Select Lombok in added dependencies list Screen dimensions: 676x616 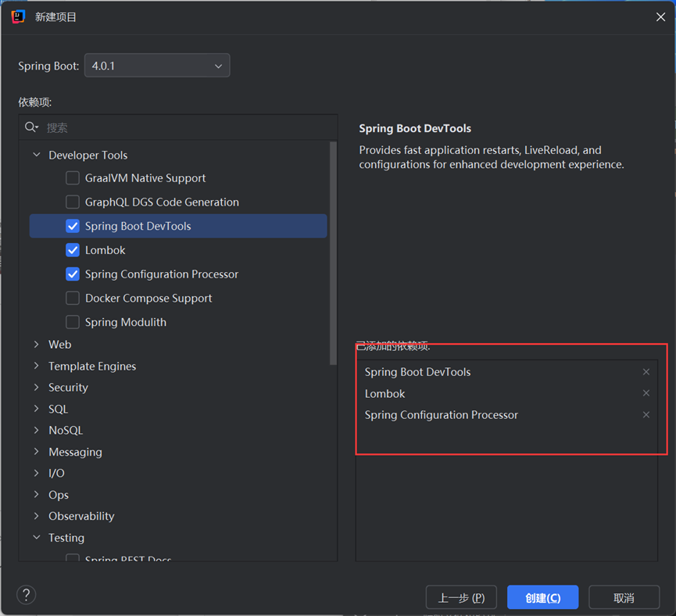[384, 393]
